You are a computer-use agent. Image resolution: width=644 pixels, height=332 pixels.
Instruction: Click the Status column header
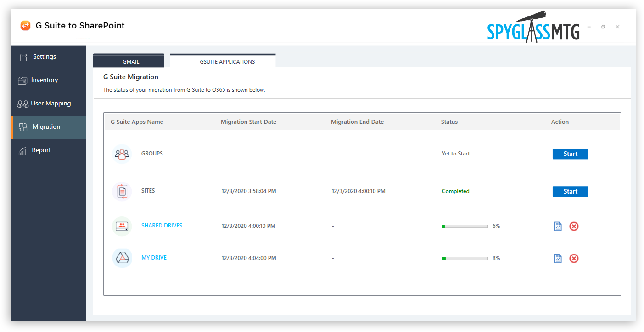449,122
